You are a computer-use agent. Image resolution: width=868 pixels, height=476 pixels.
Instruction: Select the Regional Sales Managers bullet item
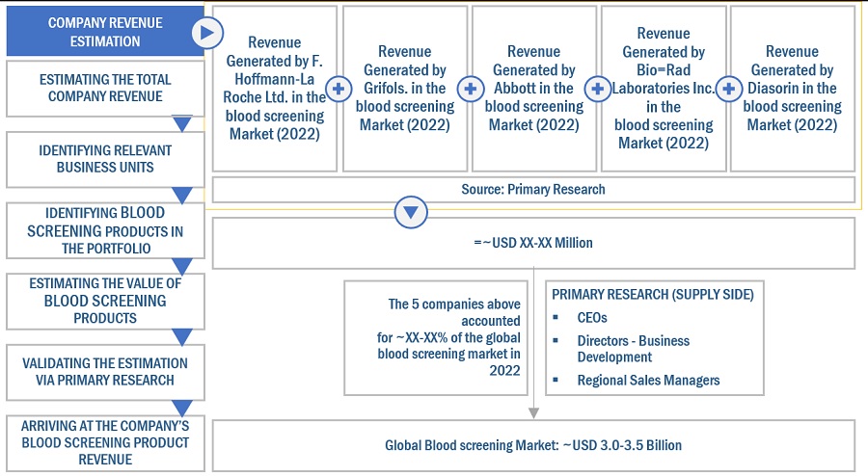pos(648,380)
